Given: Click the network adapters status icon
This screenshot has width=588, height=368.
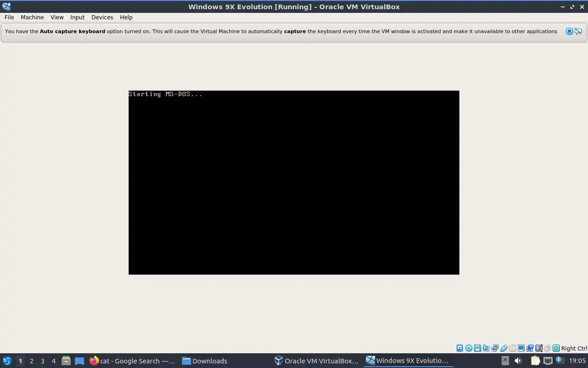Looking at the screenshot, I should (495, 348).
